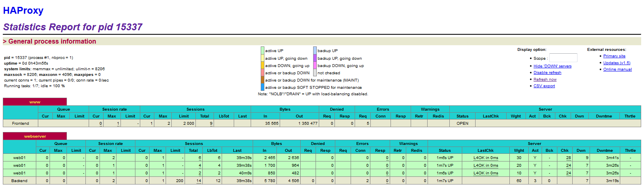This screenshot has height=195, width=644.
Task: Click the 'pid = 15337' process info line
Action: pyautogui.click(x=39, y=58)
